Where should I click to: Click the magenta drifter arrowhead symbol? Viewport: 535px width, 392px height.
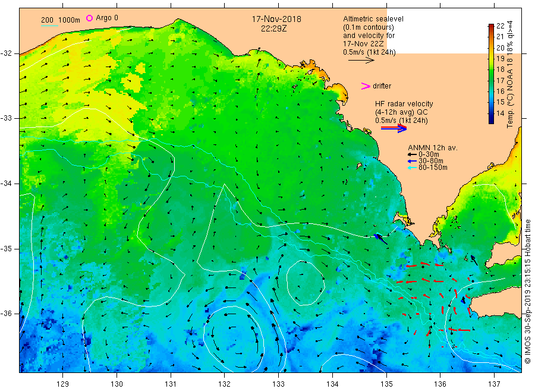[366, 86]
